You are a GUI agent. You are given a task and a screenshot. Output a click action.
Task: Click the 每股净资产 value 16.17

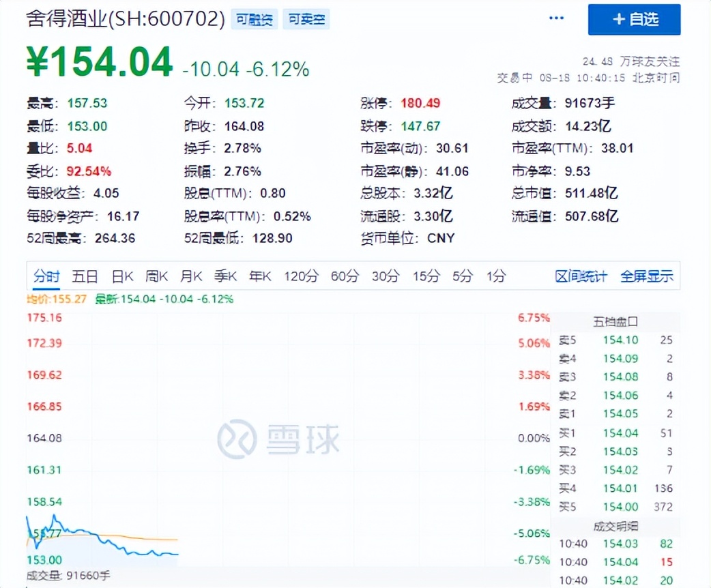[123, 216]
